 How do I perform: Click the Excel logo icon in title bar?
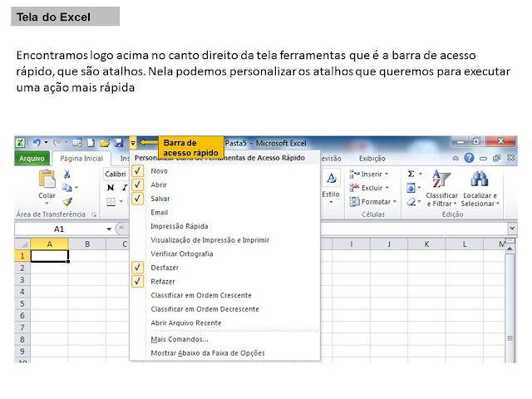20,143
